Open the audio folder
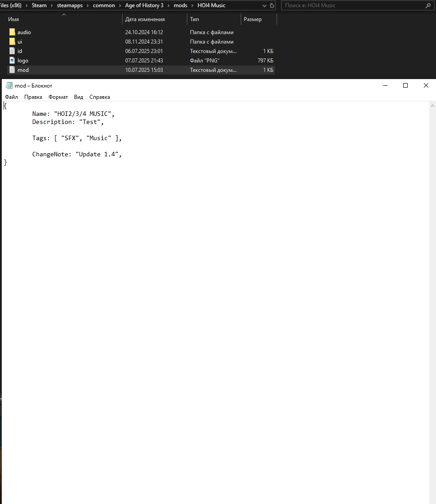The width and height of the screenshot is (436, 504). pos(24,32)
